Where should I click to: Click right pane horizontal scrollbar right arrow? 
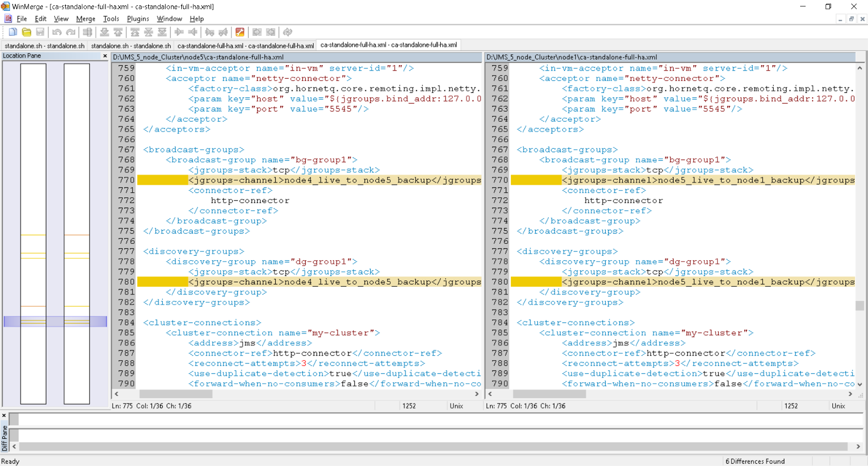click(x=851, y=394)
